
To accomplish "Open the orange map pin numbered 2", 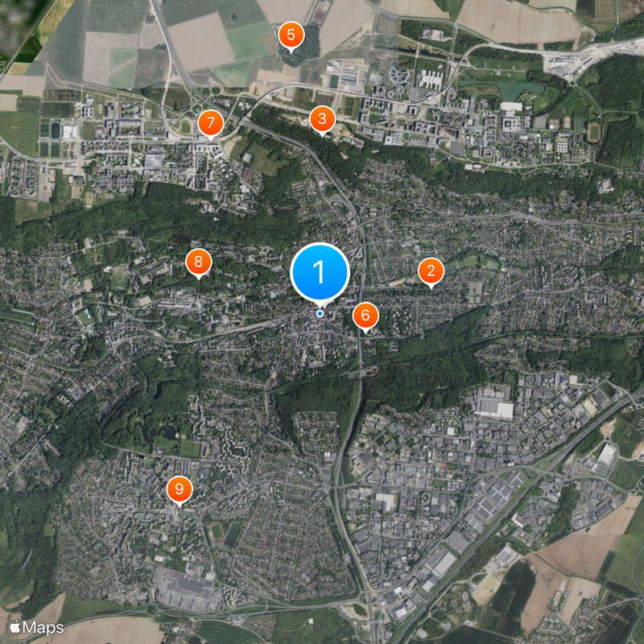I will click(x=431, y=271).
